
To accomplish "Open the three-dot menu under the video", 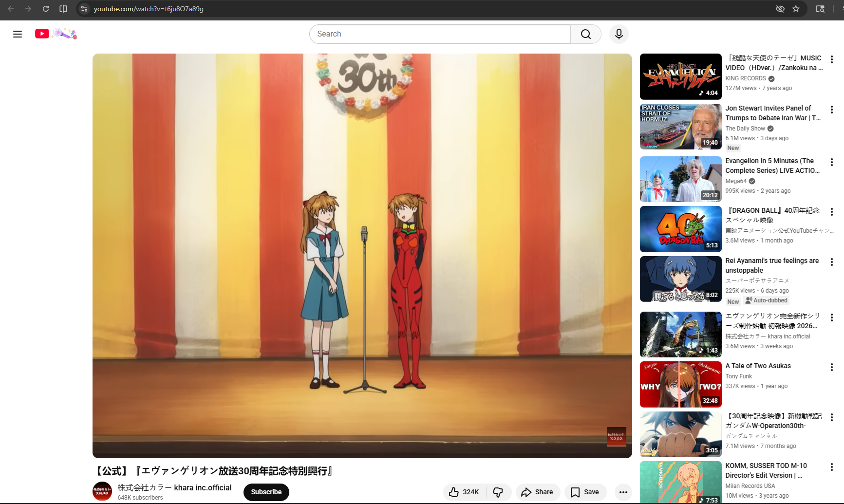I will (x=623, y=492).
